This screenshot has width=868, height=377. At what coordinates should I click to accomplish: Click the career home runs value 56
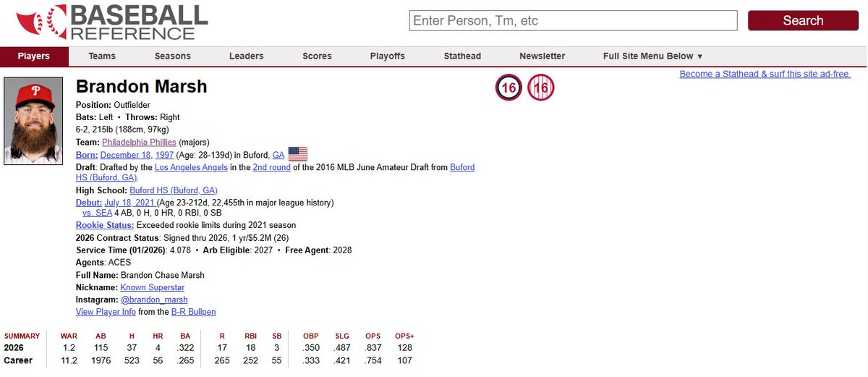(x=158, y=360)
